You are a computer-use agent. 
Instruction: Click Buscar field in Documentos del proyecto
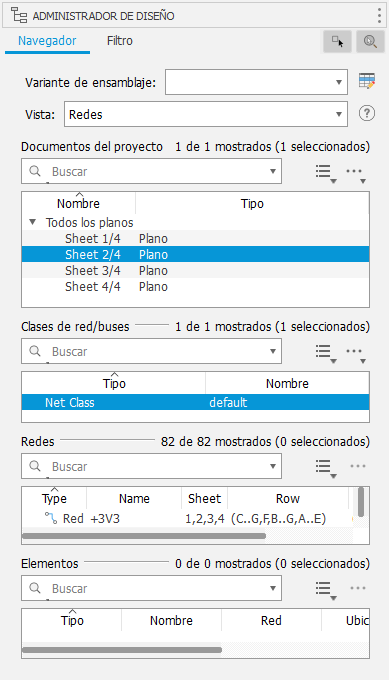point(151,171)
